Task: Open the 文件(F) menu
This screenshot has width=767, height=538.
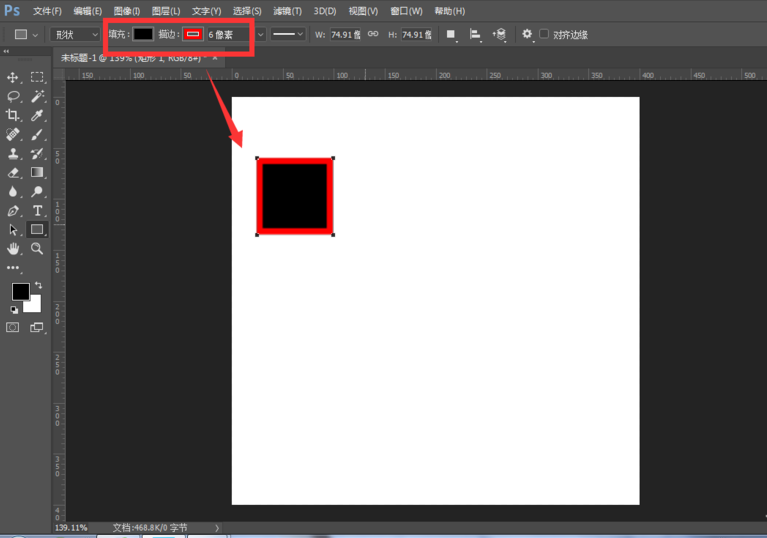Action: [47, 11]
